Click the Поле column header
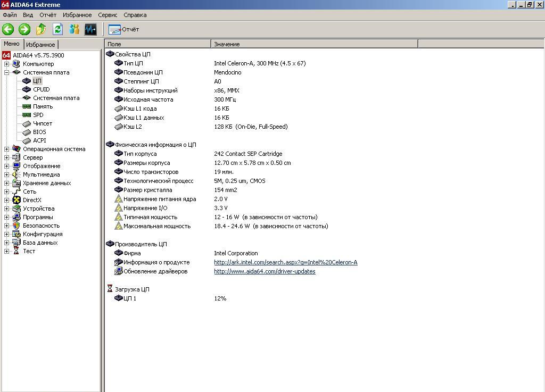The height and width of the screenshot is (392, 545). click(x=158, y=44)
